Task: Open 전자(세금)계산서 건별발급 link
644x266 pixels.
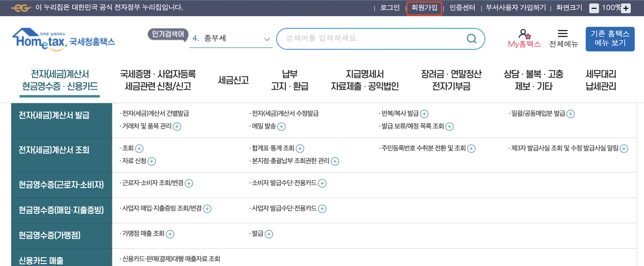Action: click(x=156, y=114)
